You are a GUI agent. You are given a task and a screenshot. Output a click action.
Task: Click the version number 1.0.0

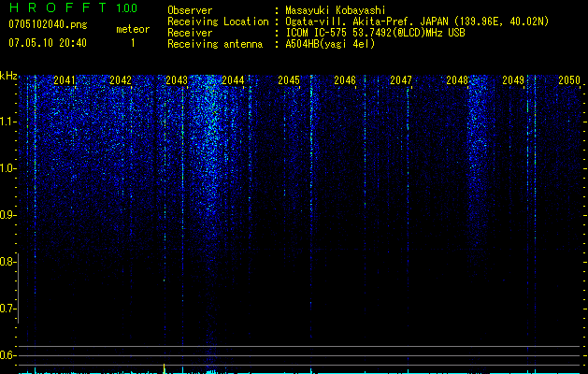[126, 8]
